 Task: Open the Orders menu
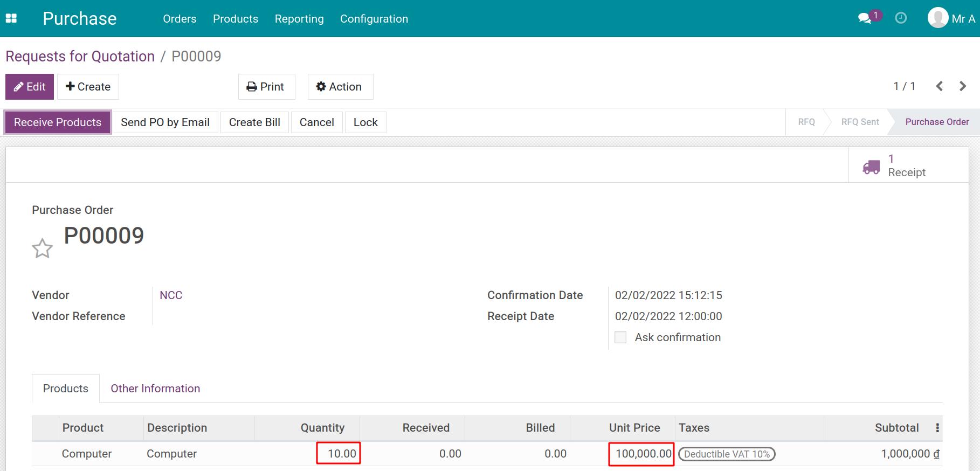point(180,19)
